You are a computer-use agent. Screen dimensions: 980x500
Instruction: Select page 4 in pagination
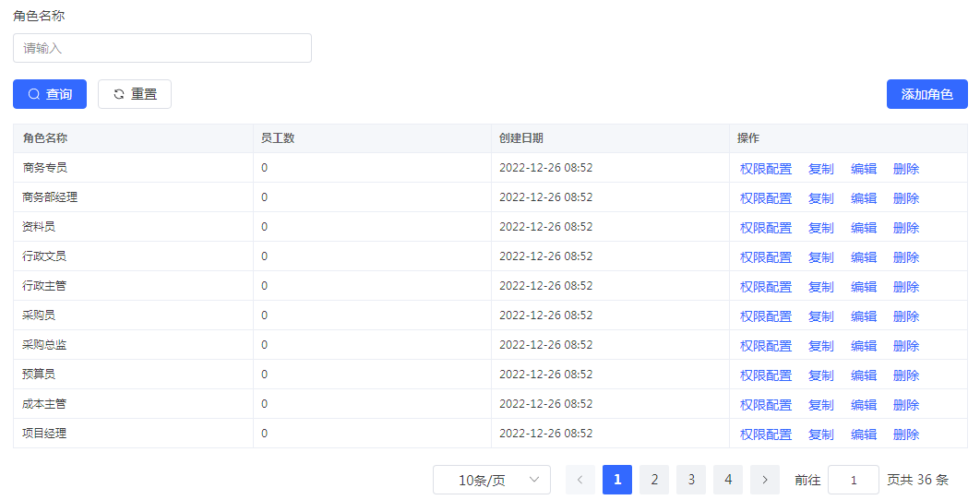click(728, 480)
